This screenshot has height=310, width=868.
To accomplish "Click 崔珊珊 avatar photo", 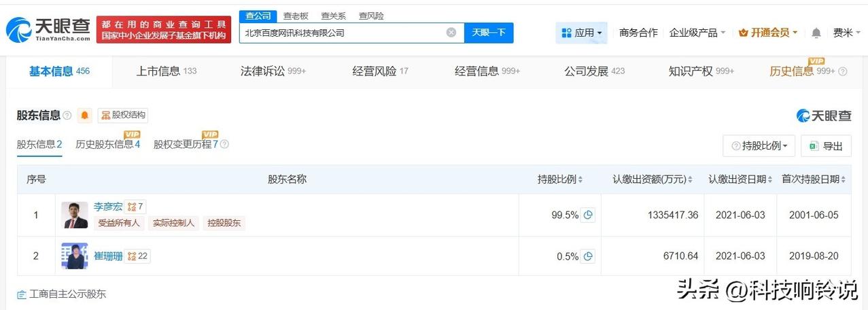I will click(x=75, y=256).
